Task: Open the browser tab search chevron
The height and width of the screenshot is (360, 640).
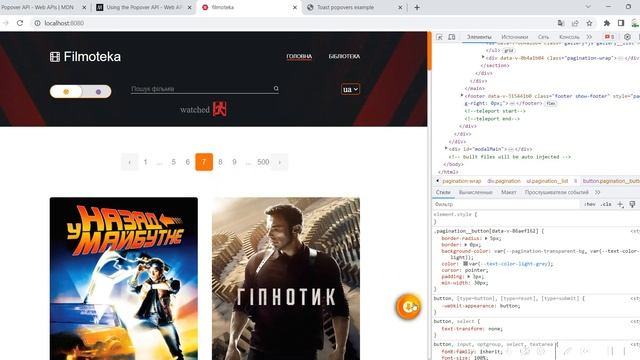Action: click(588, 7)
